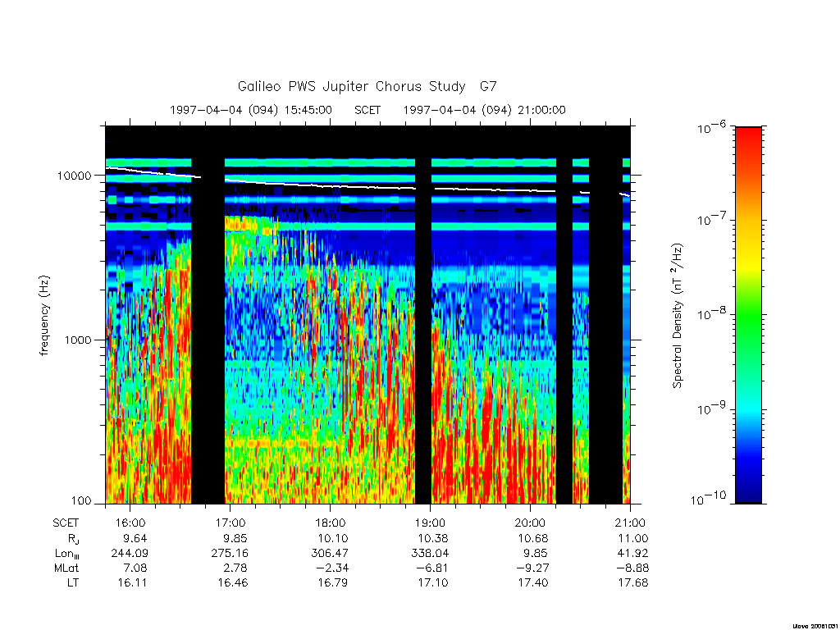Click the LT value 16.11
840x630 pixels.
tap(132, 582)
